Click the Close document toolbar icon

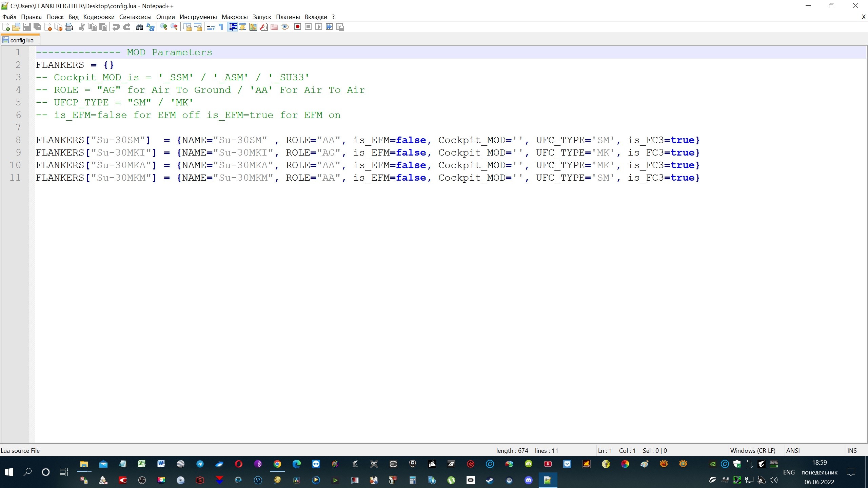(x=48, y=27)
